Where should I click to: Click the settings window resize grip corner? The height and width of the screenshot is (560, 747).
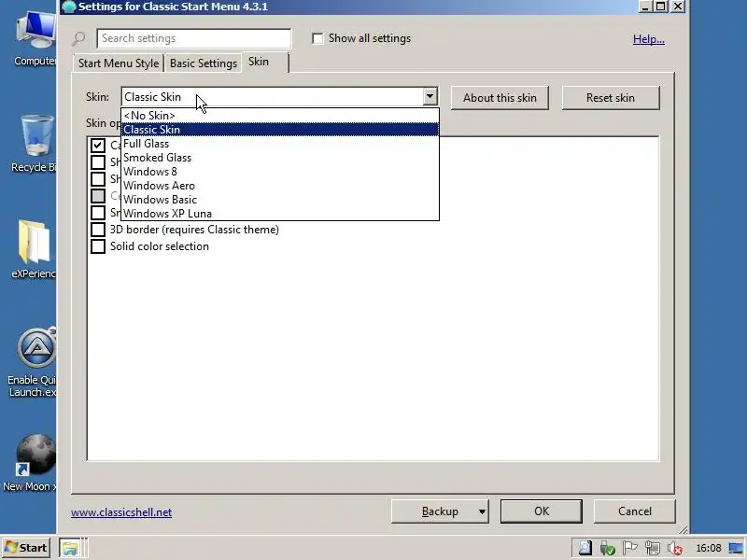pos(683,529)
